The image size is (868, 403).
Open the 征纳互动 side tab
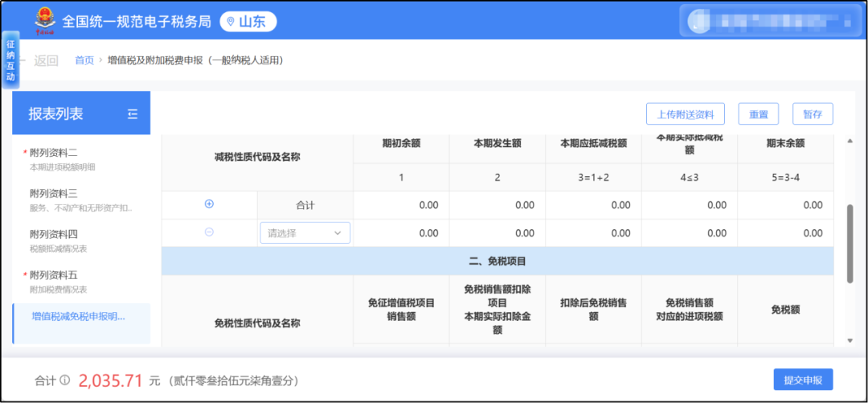10,60
